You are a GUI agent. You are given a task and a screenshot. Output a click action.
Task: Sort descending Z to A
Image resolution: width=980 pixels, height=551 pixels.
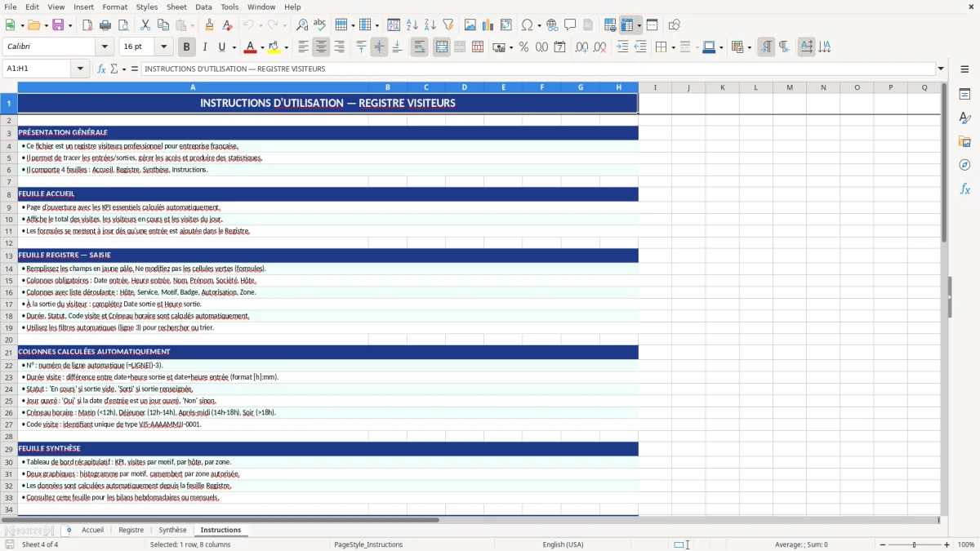[x=430, y=25]
